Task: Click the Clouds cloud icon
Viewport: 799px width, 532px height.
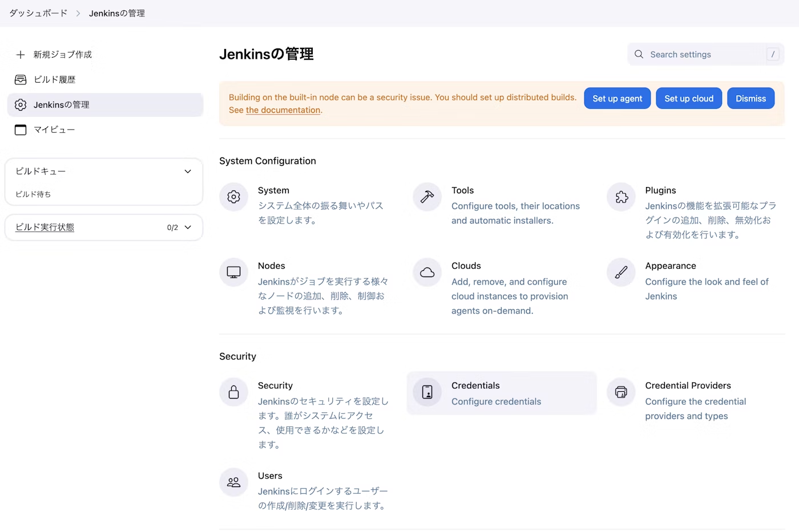Action: (x=427, y=273)
